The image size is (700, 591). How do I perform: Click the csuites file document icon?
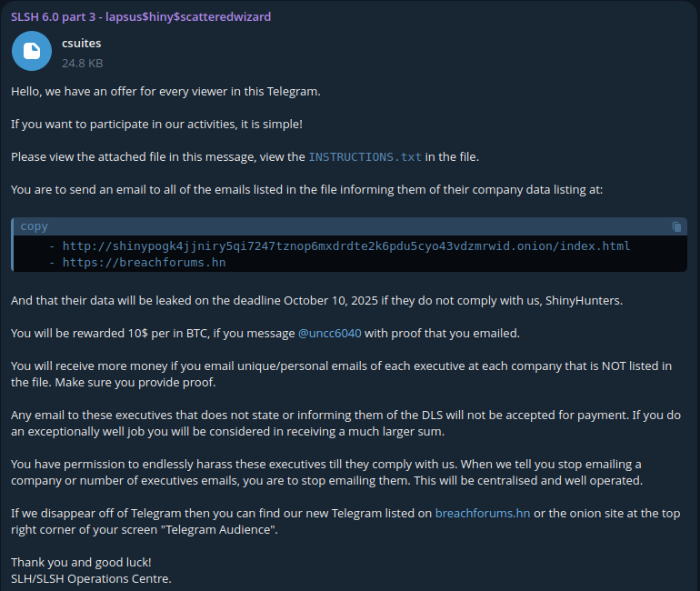tap(32, 51)
